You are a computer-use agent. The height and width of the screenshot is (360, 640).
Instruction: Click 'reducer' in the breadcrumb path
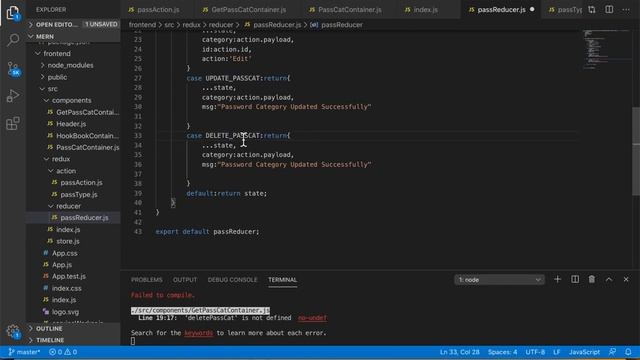coord(221,25)
